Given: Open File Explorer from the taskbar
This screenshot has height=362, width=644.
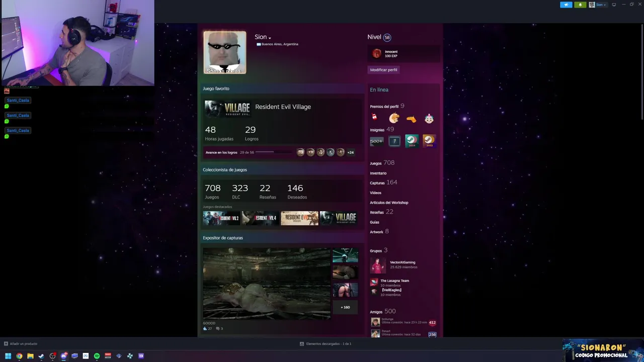Looking at the screenshot, I should tap(30, 356).
